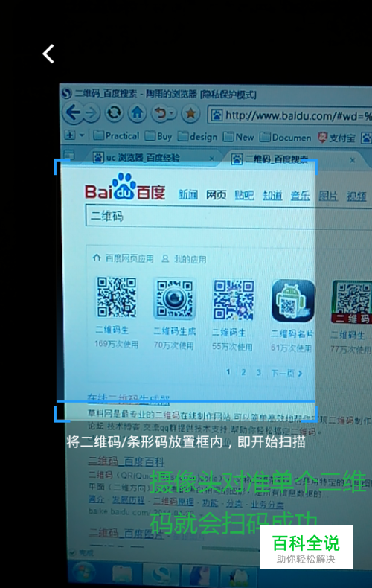Image resolution: width=372 pixels, height=588 pixels.
Task: Open the Buy bookmark folder
Action: [x=158, y=136]
